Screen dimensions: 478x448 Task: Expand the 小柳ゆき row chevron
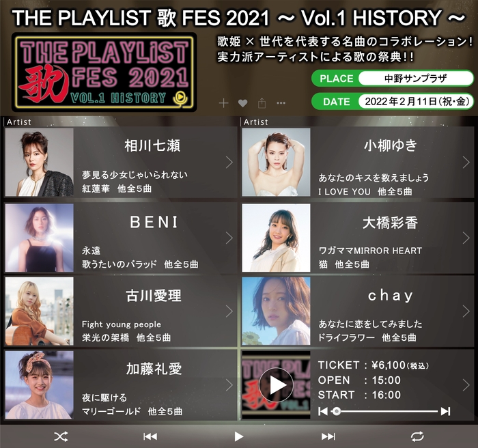click(x=466, y=163)
